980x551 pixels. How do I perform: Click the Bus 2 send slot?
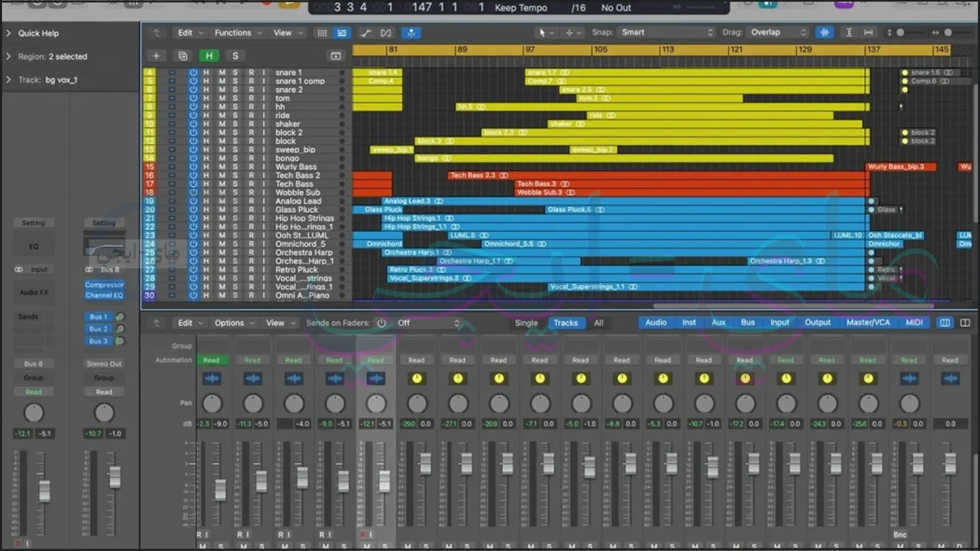(x=99, y=329)
